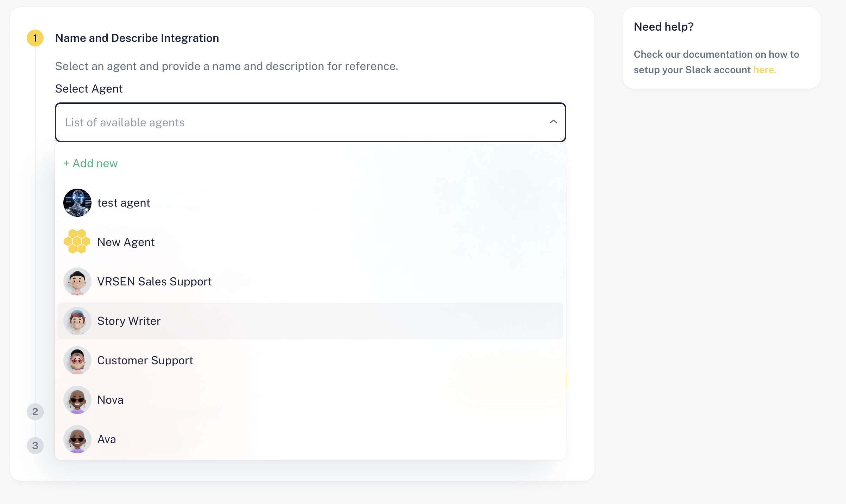Screen dimensions: 846x504
Task: Click the yellow honeycomb New Agent icon
Action: 77,241
